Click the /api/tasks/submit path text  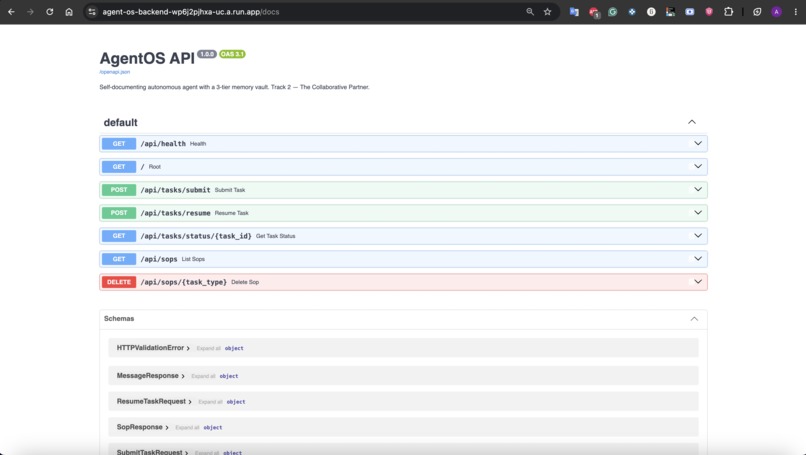click(175, 190)
